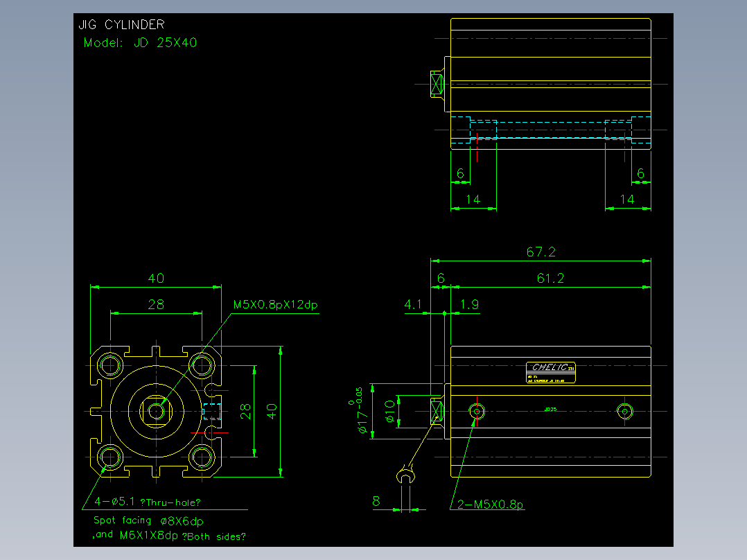
Task: Click the bottom-right mounting hole in front view
Action: pyautogui.click(x=202, y=457)
